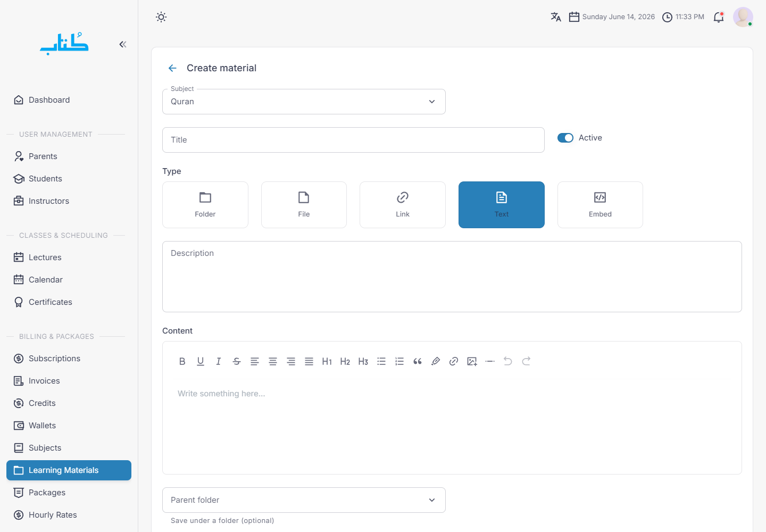The height and width of the screenshot is (532, 766).
Task: Apply Heading 2 style
Action: tap(345, 361)
